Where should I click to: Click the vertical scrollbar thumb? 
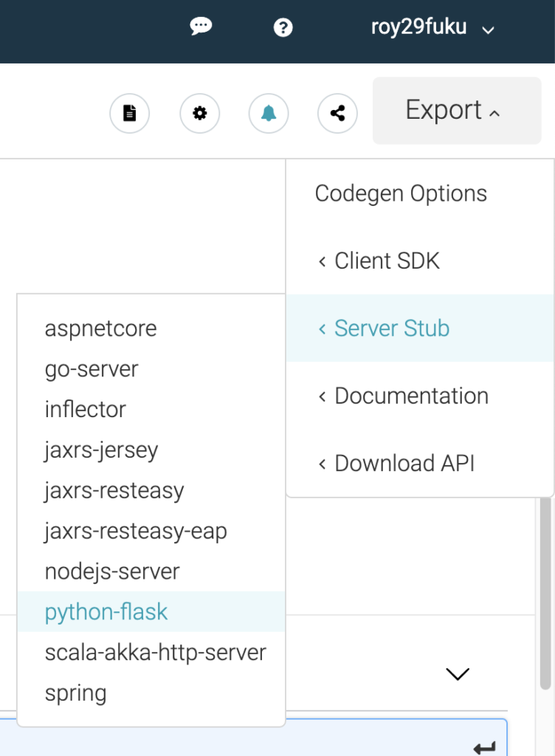pyautogui.click(x=545, y=593)
